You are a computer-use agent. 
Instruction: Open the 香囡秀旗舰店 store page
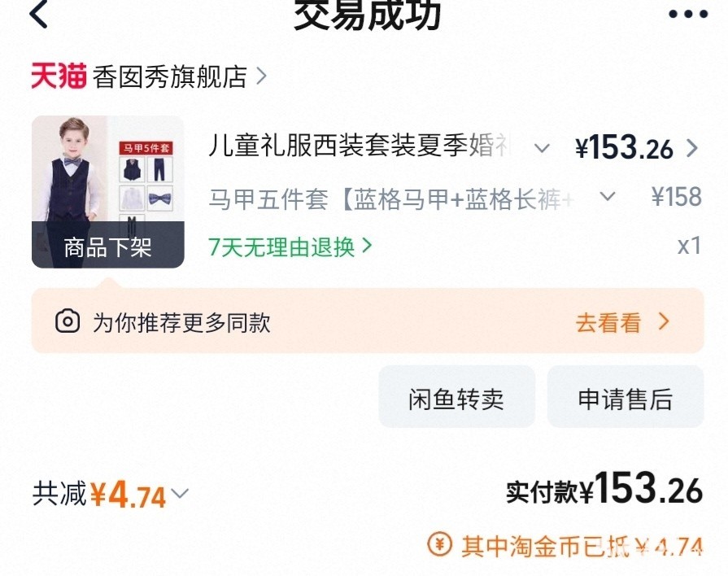169,76
